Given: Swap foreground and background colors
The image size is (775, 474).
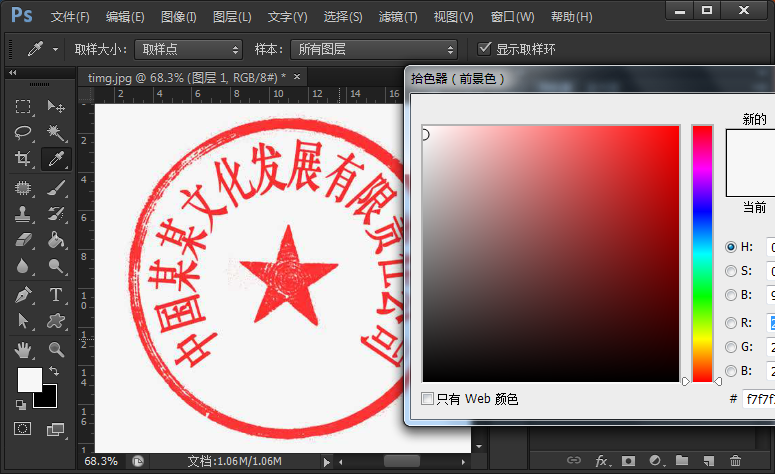Looking at the screenshot, I should (x=54, y=371).
